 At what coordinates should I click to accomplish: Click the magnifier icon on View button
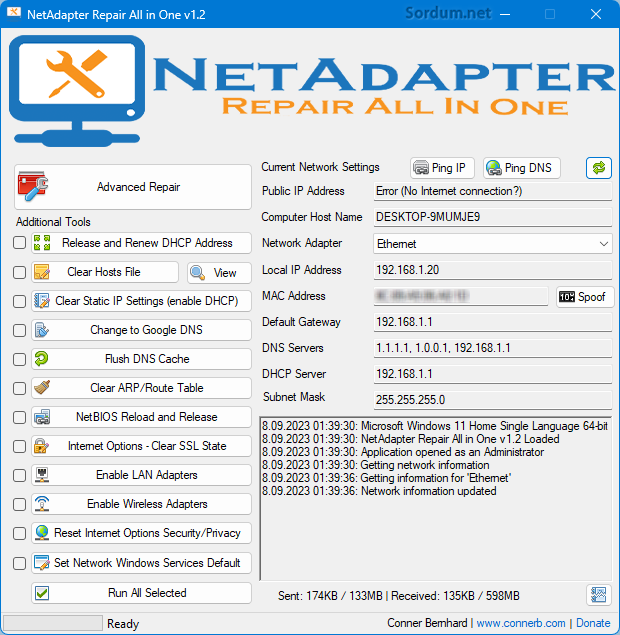tap(197, 273)
